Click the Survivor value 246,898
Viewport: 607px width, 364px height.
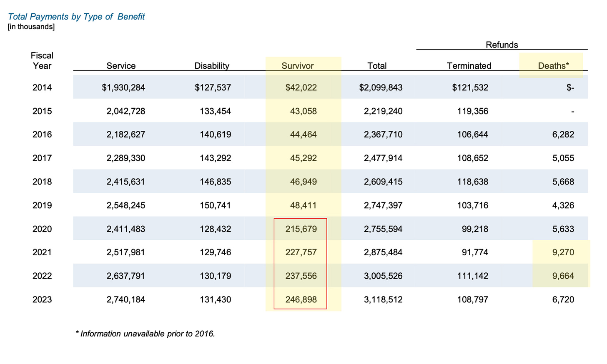pyautogui.click(x=301, y=299)
